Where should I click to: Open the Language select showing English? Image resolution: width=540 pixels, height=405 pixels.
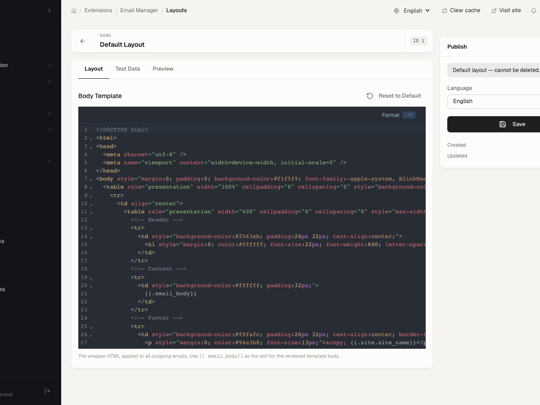pos(494,101)
